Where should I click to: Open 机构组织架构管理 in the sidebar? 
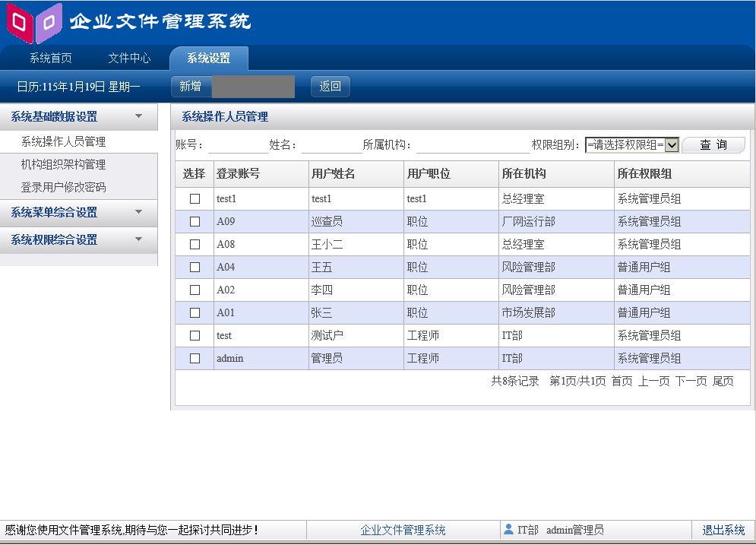(x=63, y=164)
